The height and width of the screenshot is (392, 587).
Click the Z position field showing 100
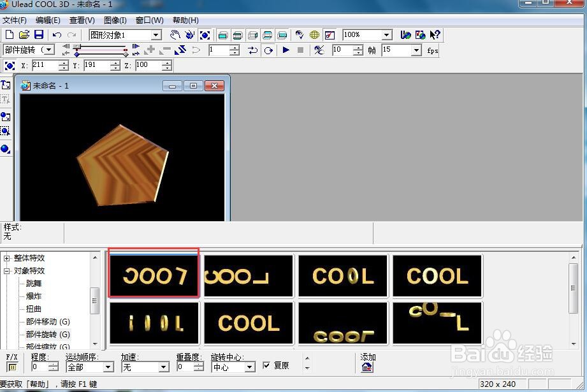149,65
